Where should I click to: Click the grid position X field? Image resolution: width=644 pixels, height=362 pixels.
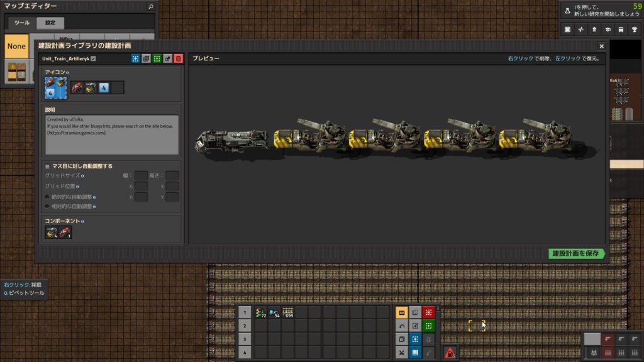(141, 186)
